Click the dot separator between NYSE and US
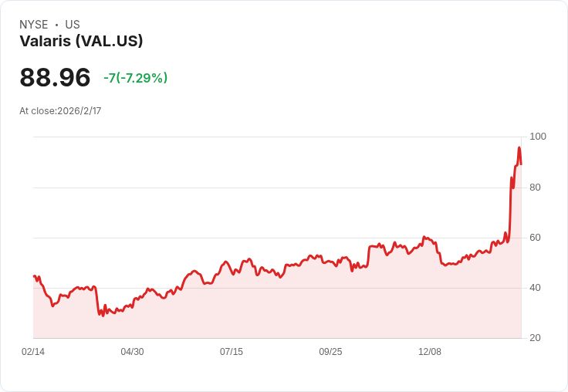 57,25
